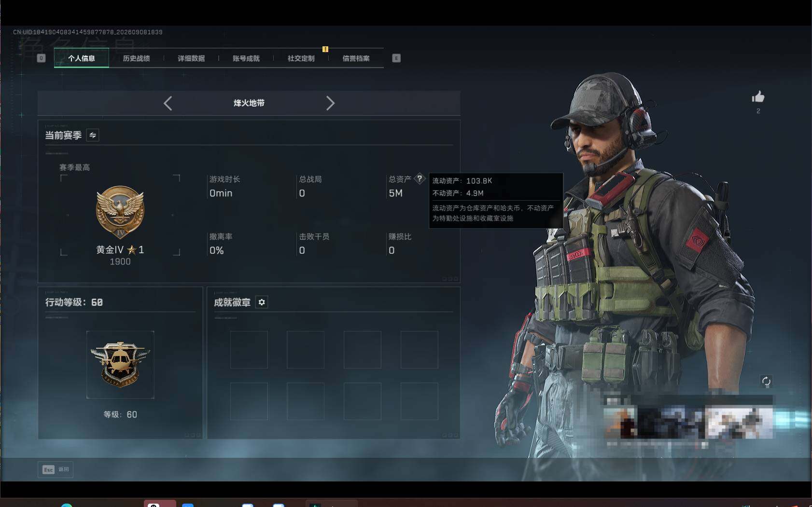812x507 pixels.
Task: Click the 游戏时长 value 0min
Action: 221,193
